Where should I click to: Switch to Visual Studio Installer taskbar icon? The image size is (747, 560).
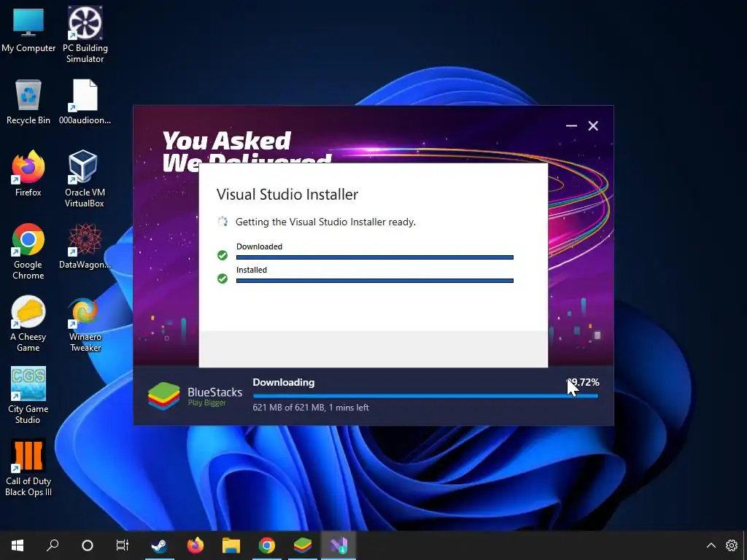coord(338,545)
